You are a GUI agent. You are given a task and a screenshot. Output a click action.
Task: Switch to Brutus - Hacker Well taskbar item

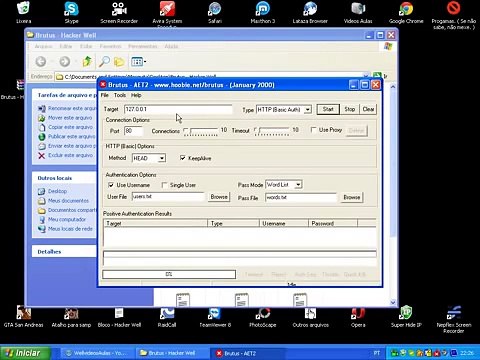pos(171,353)
